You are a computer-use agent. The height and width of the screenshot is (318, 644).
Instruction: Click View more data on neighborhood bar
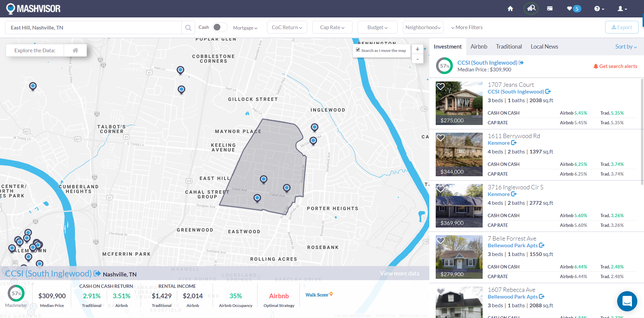point(399,273)
